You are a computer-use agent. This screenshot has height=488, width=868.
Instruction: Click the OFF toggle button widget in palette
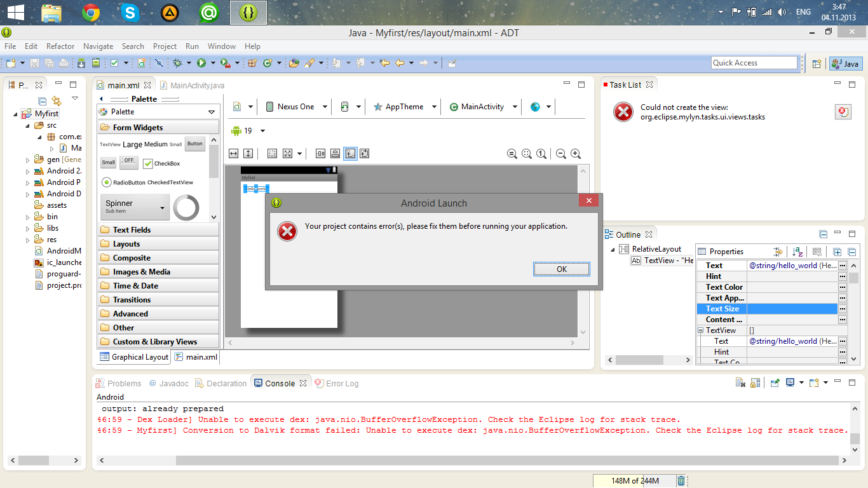click(x=129, y=161)
